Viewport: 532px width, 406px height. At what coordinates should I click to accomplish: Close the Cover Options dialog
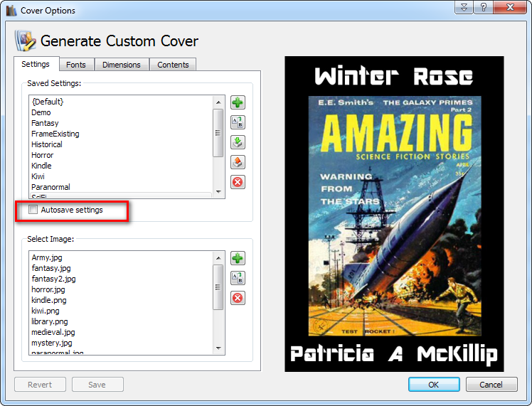point(510,7)
